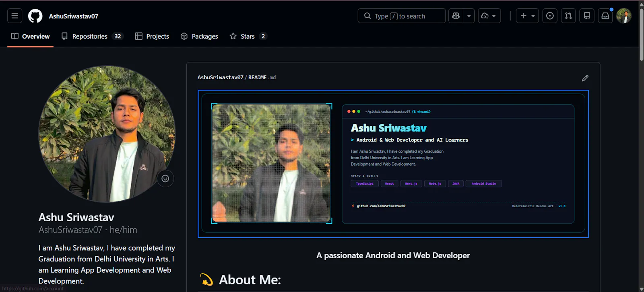Click the large profile picture
The width and height of the screenshot is (644, 292).
107,134
